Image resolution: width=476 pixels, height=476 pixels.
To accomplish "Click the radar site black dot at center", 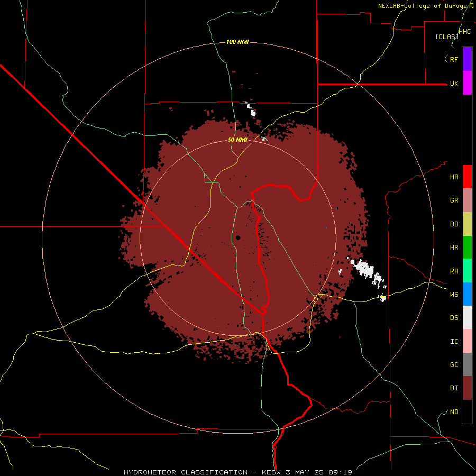I will pyautogui.click(x=237, y=237).
